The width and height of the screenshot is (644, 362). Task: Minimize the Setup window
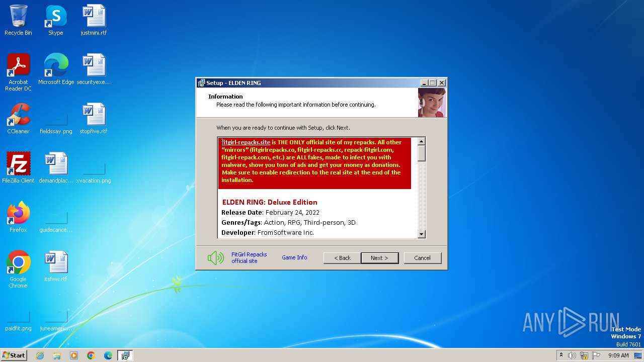click(424, 83)
